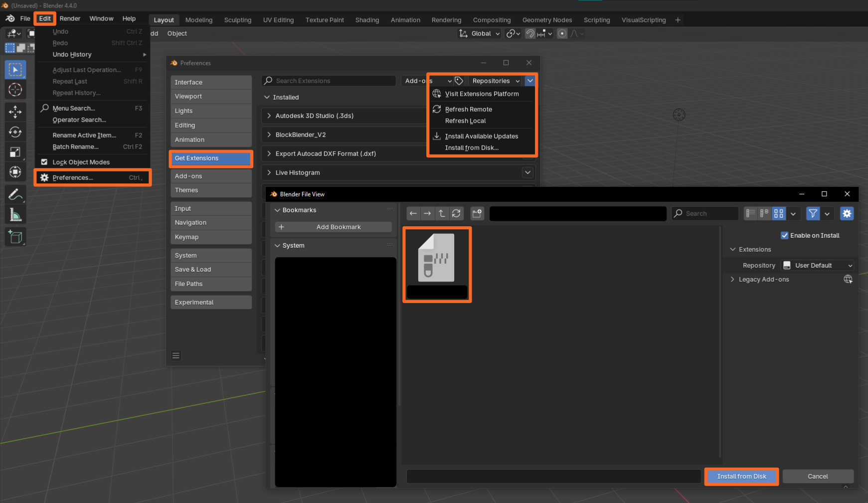Click the Add Cube tool icon
Viewport: 868px width, 503px height.
click(15, 237)
